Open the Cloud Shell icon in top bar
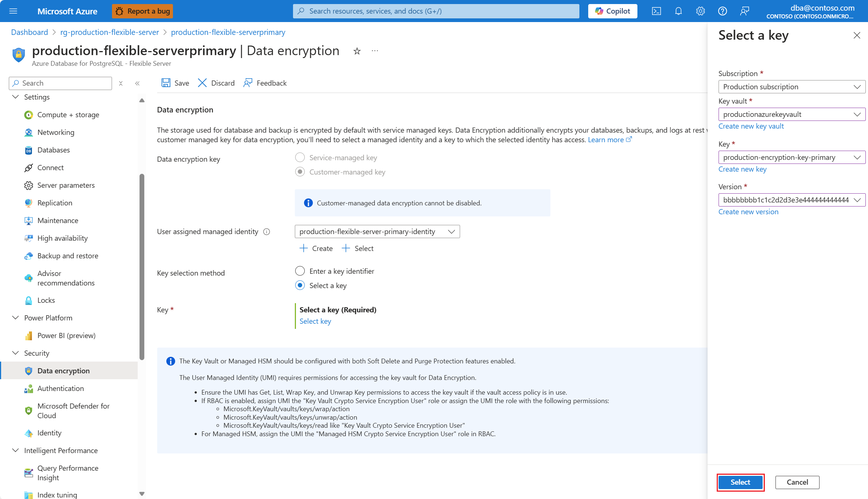Image resolution: width=868 pixels, height=499 pixels. (656, 11)
